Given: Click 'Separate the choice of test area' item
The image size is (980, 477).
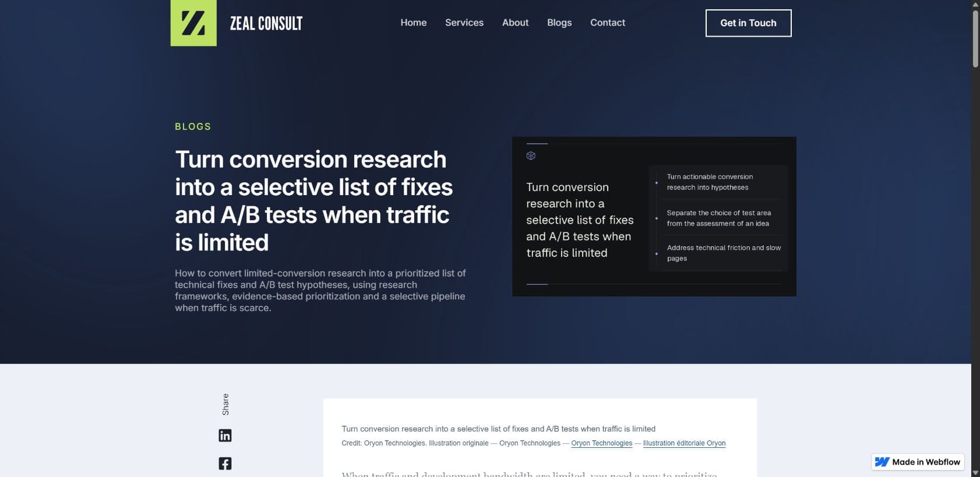Looking at the screenshot, I should [x=719, y=218].
